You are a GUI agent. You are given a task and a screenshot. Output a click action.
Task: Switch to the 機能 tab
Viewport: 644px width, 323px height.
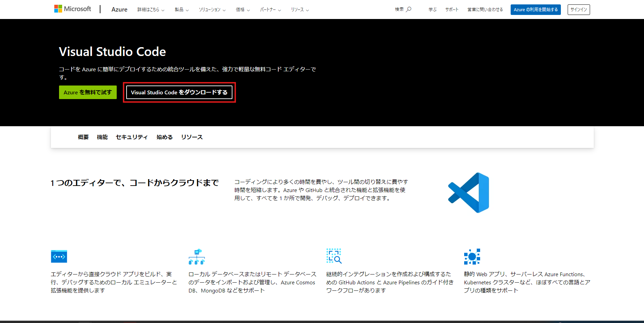(102, 137)
